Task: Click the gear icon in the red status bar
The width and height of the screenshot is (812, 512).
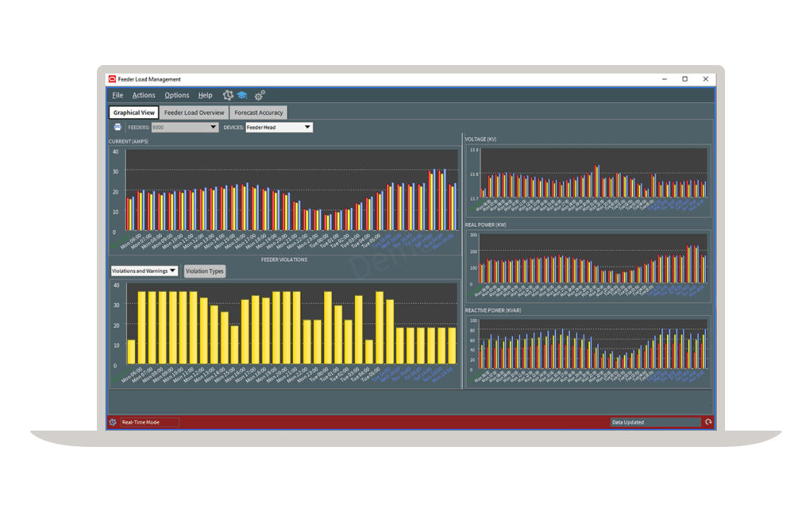Action: [113, 422]
